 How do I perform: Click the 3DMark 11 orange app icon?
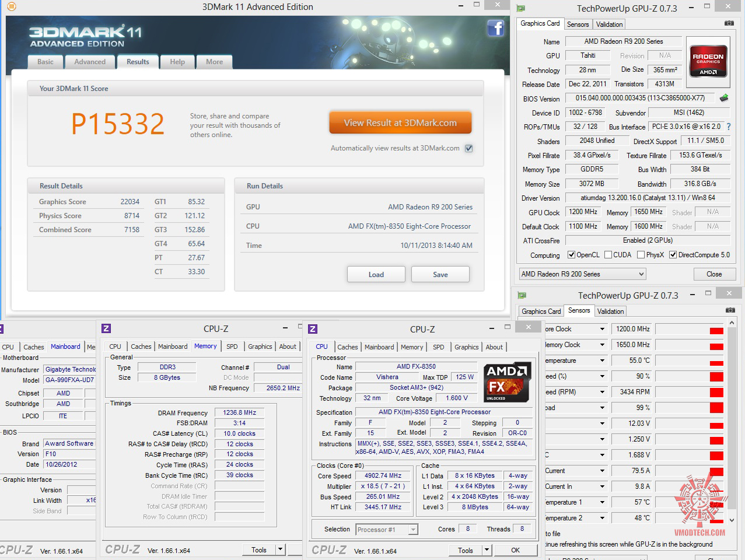point(11,6)
